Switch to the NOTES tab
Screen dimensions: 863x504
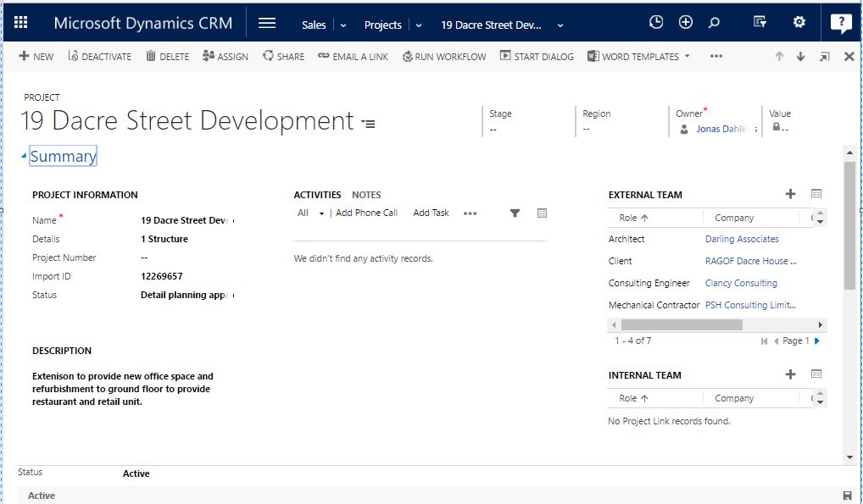pyautogui.click(x=366, y=195)
